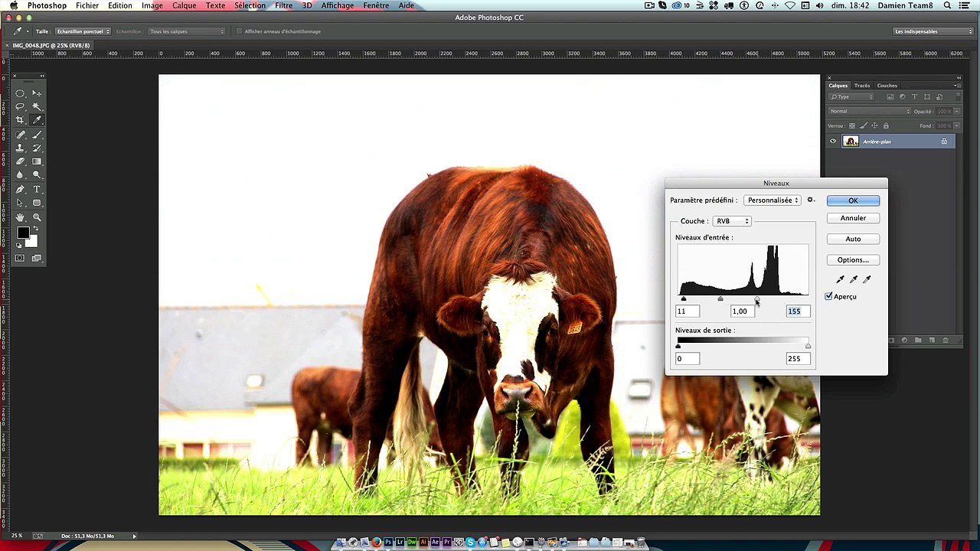Open Fond value dropdown arrow
This screenshot has height=551, width=980.
(x=956, y=126)
